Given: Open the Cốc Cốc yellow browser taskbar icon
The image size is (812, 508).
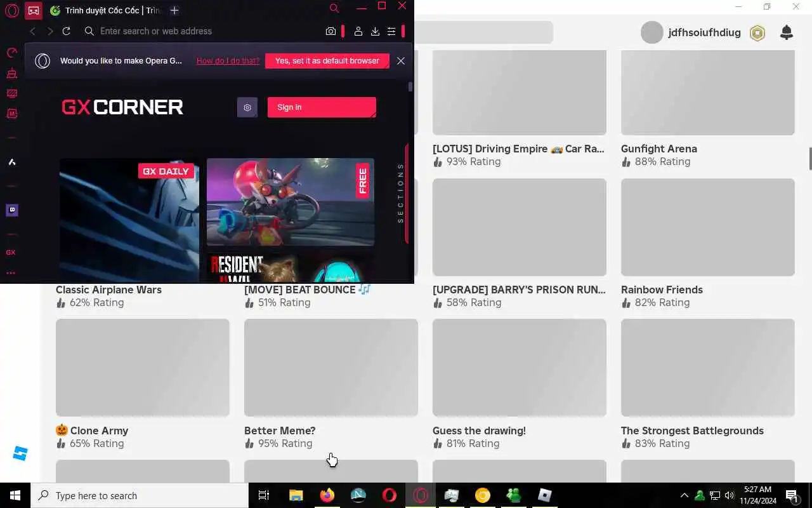Looking at the screenshot, I should tap(483, 495).
